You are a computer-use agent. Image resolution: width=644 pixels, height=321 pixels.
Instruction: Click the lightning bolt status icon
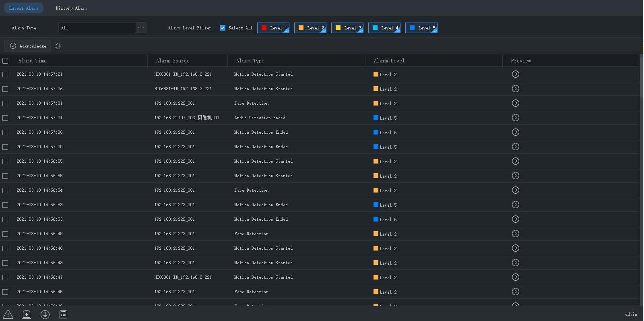pyautogui.click(x=27, y=315)
